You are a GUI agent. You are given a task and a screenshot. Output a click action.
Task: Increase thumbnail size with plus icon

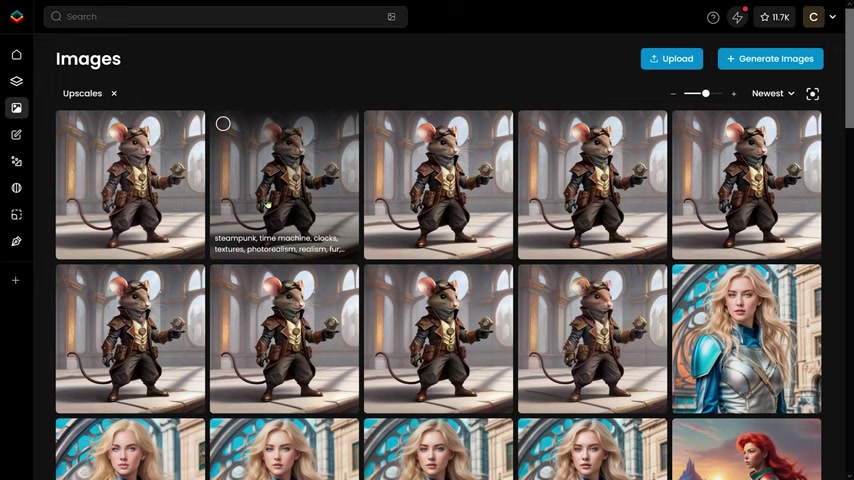point(734,94)
